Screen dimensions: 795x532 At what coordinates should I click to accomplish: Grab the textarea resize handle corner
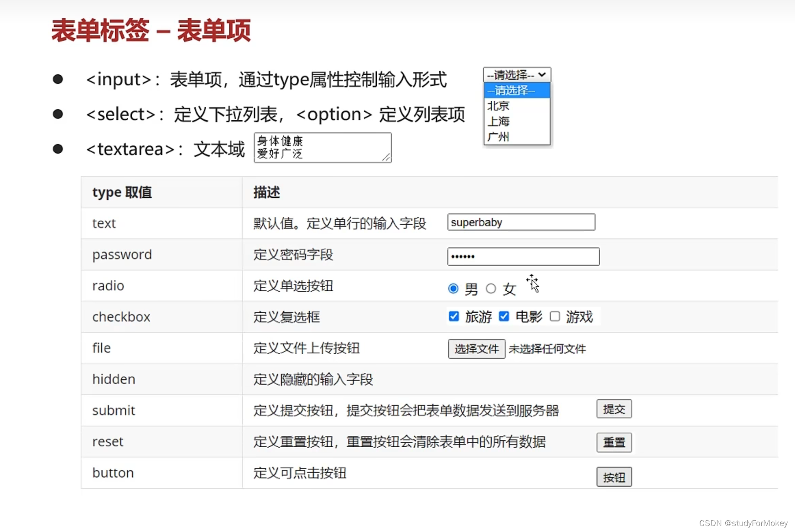[x=386, y=157]
